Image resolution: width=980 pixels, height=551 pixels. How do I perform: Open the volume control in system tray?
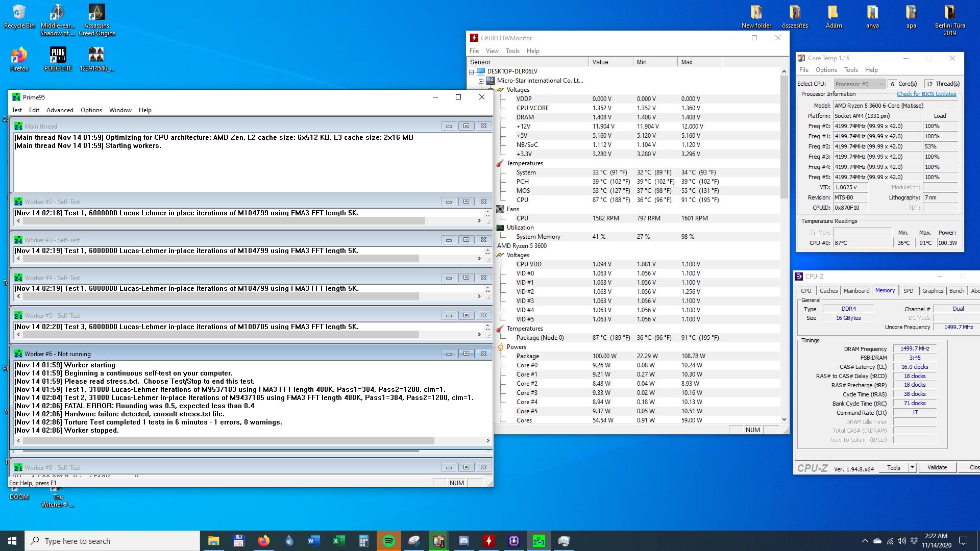(902, 541)
